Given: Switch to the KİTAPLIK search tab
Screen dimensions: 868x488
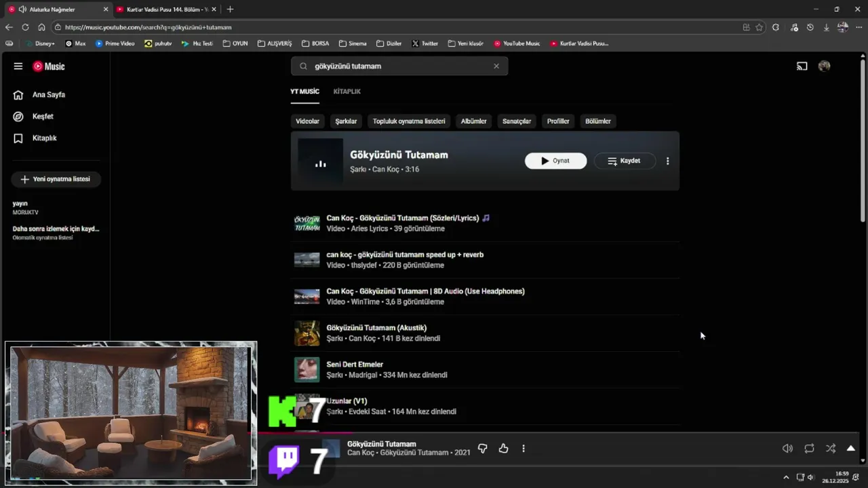Looking at the screenshot, I should point(347,91).
